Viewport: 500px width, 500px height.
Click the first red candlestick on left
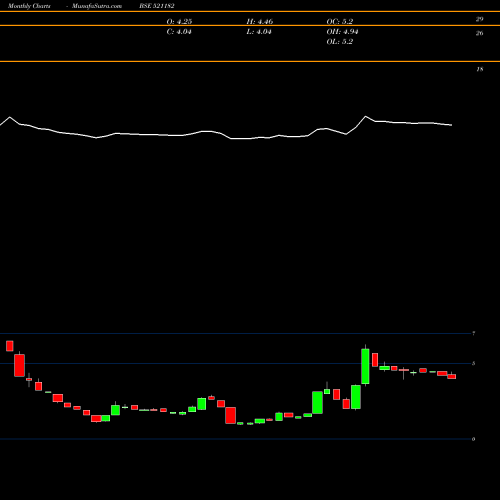click(10, 346)
